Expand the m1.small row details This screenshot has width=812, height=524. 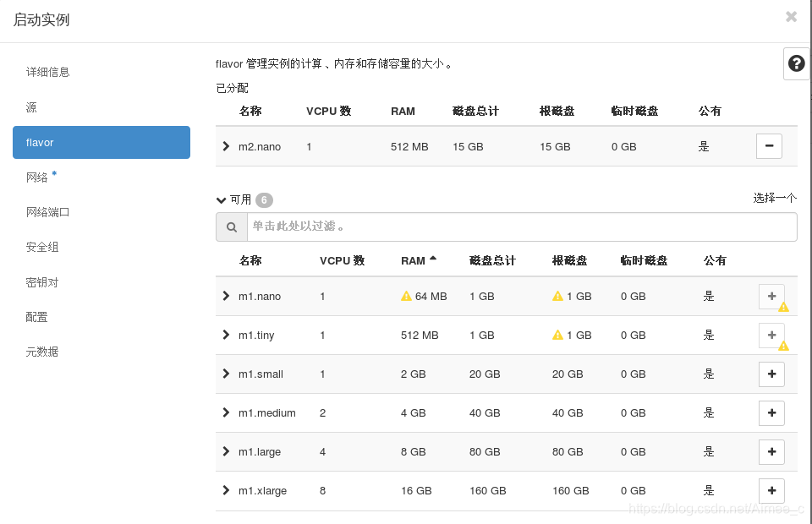coord(226,374)
